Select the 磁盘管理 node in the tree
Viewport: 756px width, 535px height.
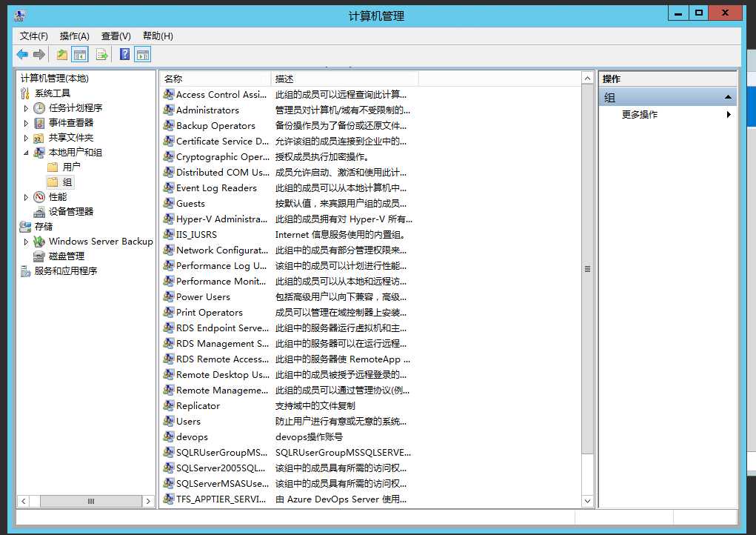pos(67,256)
